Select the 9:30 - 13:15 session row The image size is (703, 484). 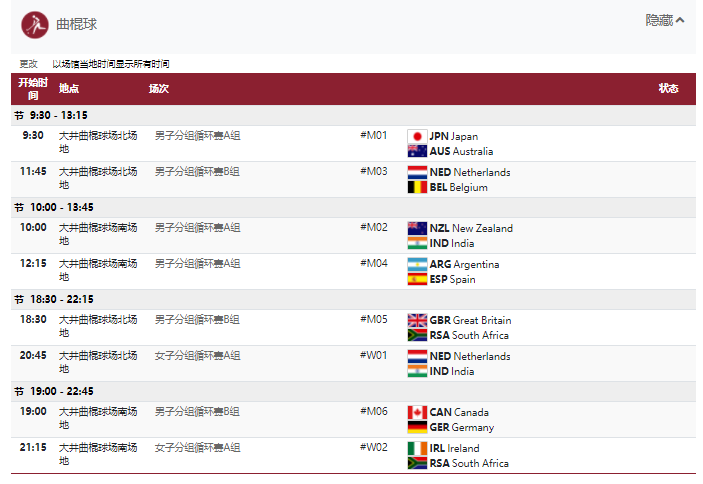(x=353, y=115)
